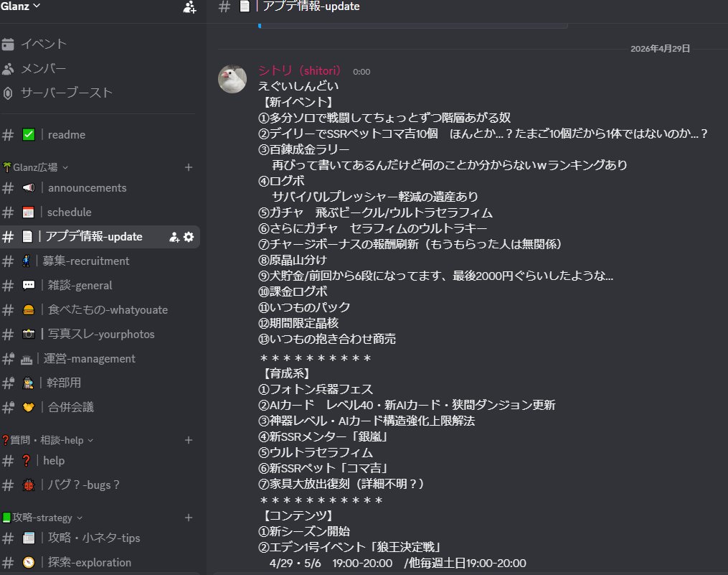Screen dimensions: 728x575
Task: Open シトリ（shitori）'s profile via username
Action: [299, 70]
